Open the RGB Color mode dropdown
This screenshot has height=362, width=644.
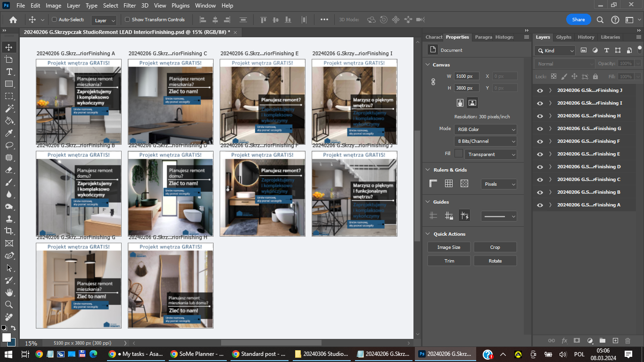485,129
